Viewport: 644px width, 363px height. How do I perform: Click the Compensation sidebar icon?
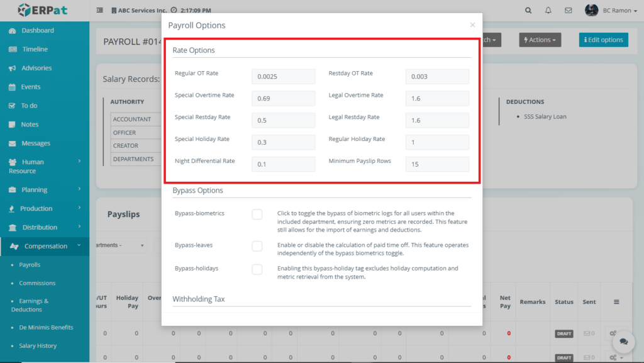point(14,247)
